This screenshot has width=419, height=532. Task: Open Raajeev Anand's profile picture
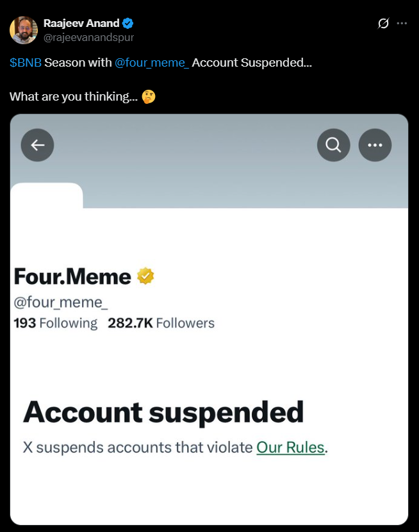24,30
